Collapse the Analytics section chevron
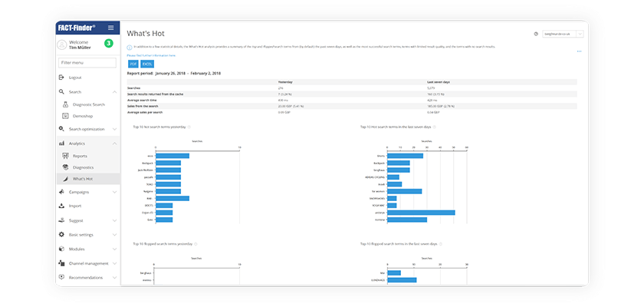 (x=114, y=144)
